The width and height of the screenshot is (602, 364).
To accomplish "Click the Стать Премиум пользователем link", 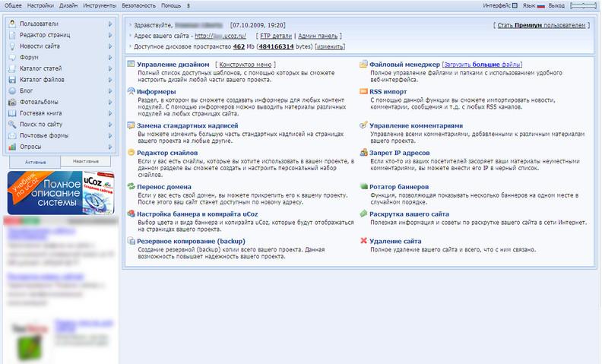I will (541, 25).
